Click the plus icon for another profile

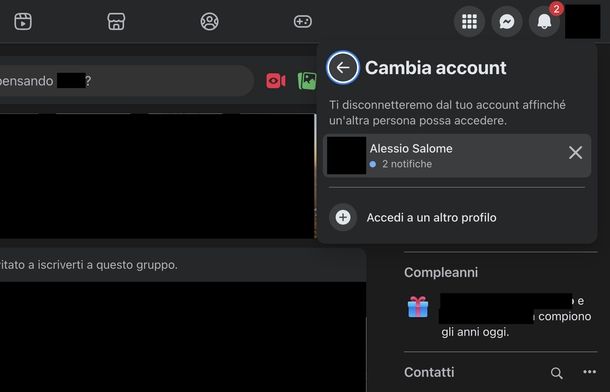coord(343,217)
